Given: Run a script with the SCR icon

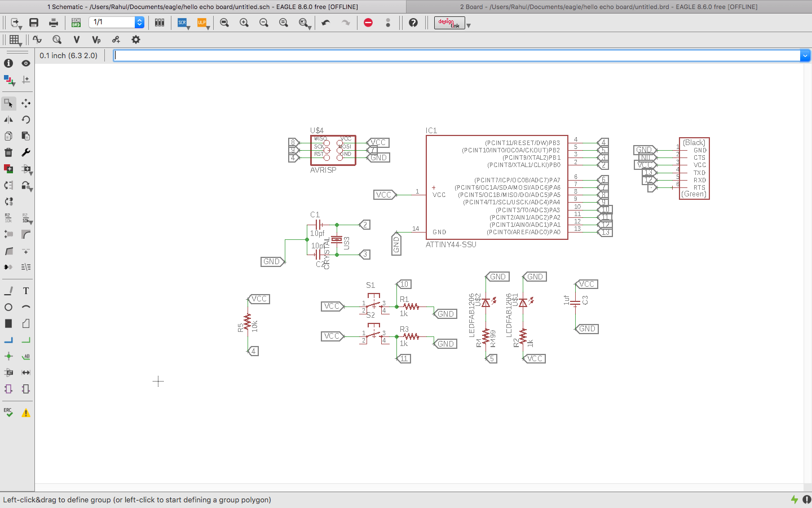Looking at the screenshot, I should point(183,23).
